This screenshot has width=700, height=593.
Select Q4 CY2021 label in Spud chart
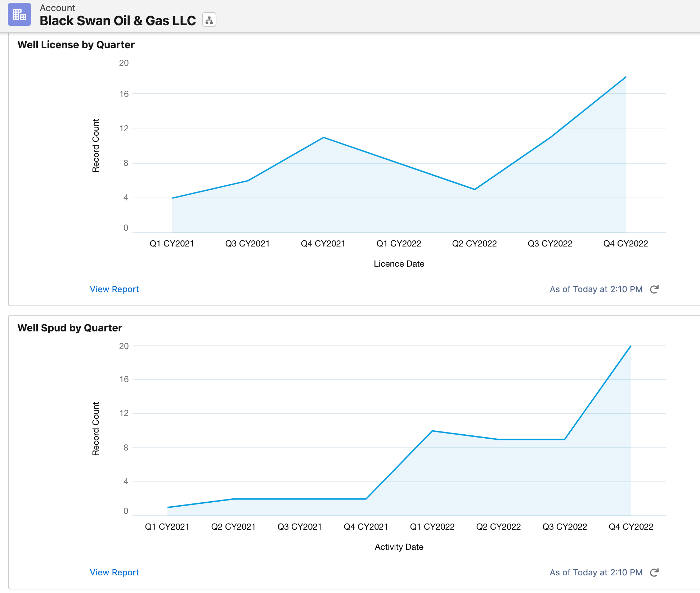coord(366,527)
